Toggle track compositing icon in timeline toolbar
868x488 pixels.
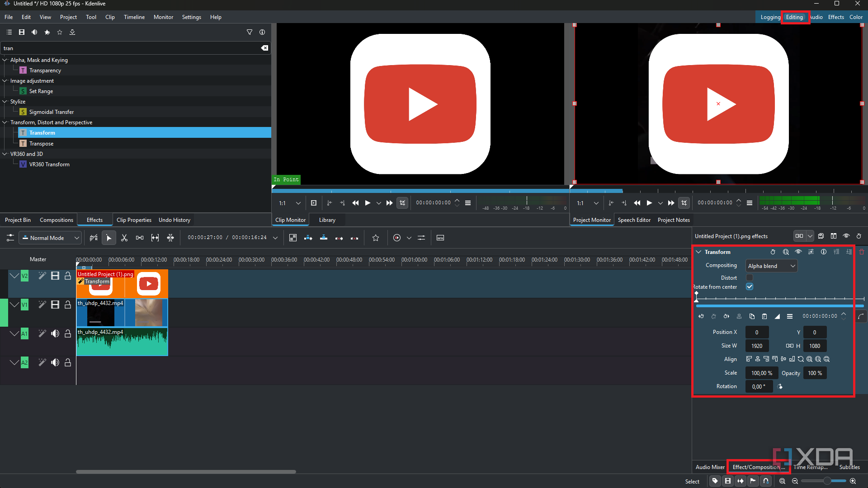[x=293, y=238]
